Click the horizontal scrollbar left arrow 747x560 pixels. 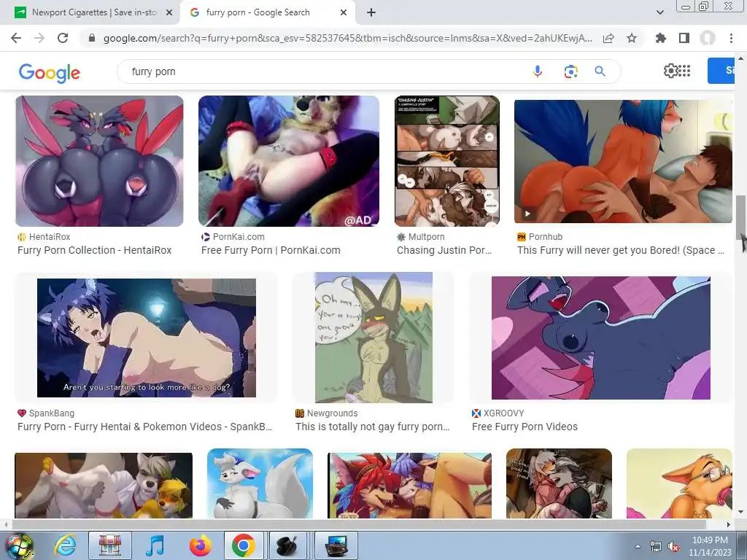click(x=6, y=525)
